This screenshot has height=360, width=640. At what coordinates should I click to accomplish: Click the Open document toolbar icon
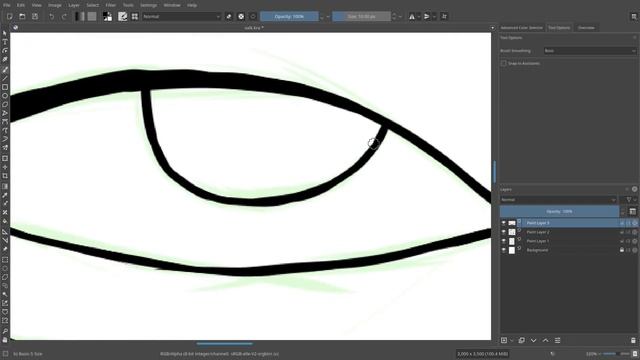pyautogui.click(x=22, y=16)
